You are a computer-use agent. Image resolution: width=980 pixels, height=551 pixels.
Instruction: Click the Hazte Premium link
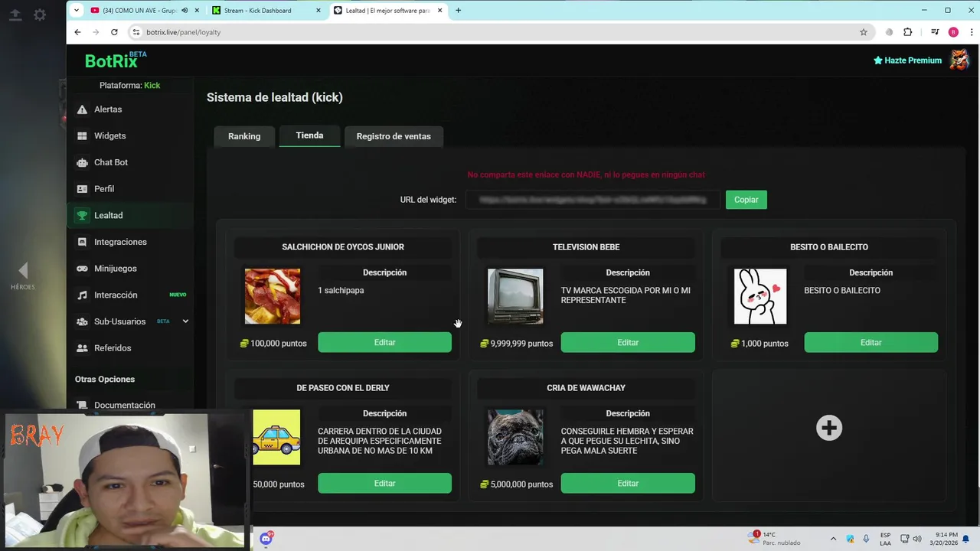coord(907,60)
